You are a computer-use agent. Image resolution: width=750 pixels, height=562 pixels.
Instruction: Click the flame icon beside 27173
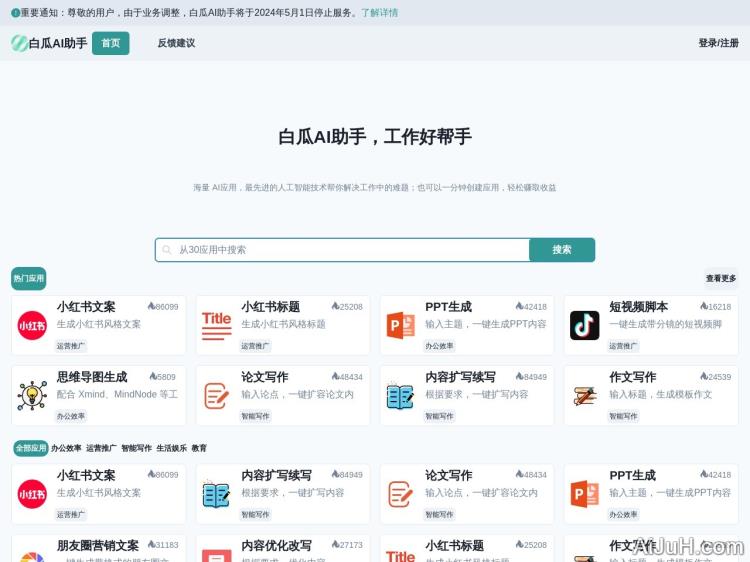click(335, 544)
